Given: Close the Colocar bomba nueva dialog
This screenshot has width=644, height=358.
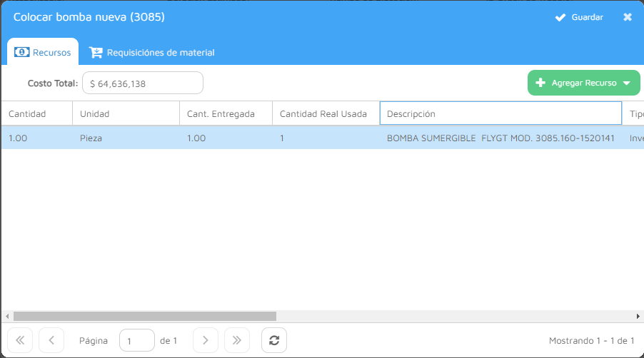Looking at the screenshot, I should (x=628, y=17).
